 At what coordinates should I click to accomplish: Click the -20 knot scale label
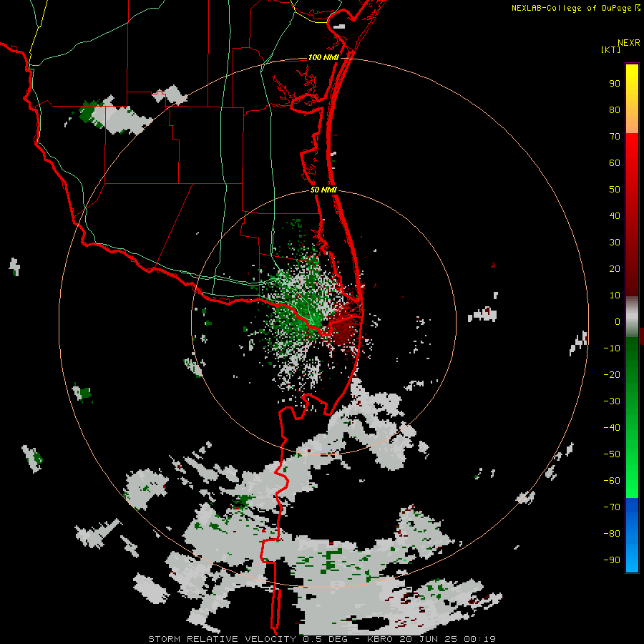click(x=612, y=375)
